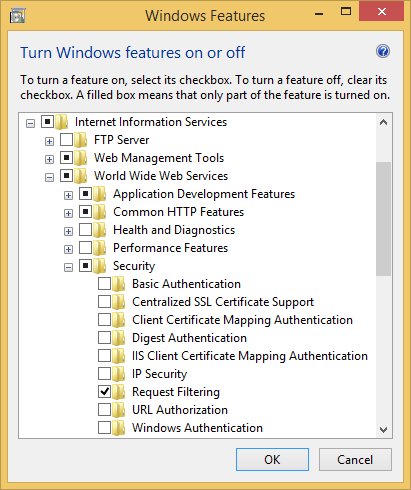The width and height of the screenshot is (411, 490).
Task: Expand the FTP Server node
Action: click(x=49, y=142)
